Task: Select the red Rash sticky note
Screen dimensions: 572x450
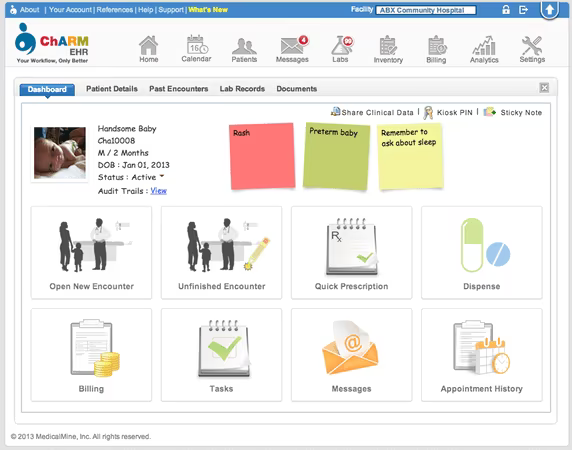Action: click(262, 156)
